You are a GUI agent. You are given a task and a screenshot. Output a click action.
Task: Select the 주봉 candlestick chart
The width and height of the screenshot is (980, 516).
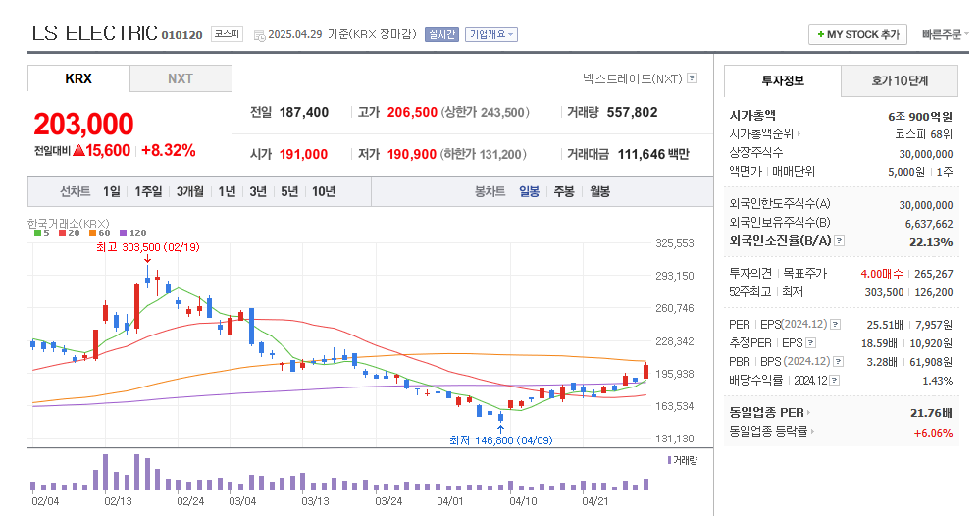tap(564, 191)
